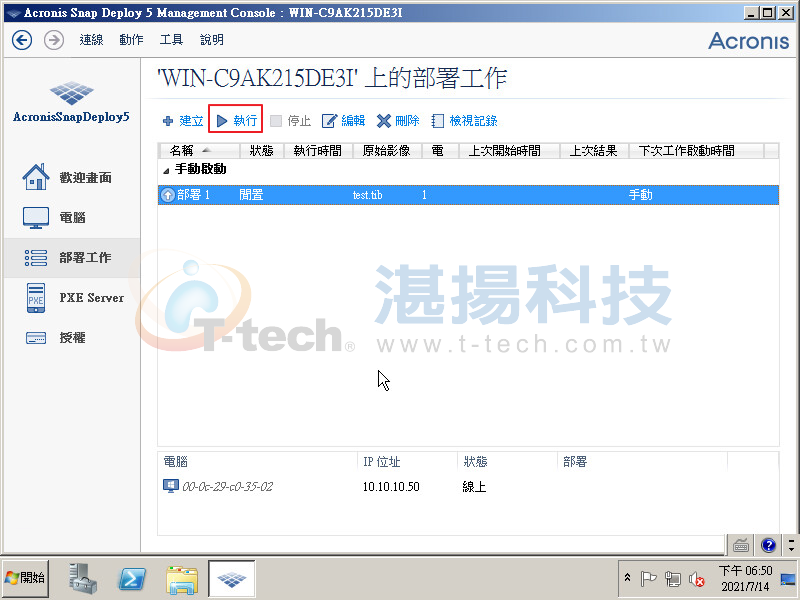Click the 部署 column header in lower panel
The image size is (800, 600).
(x=575, y=462)
